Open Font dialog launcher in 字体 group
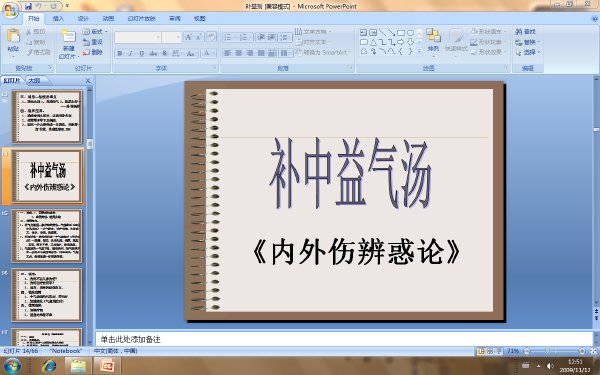This screenshot has height=375, width=600. [x=215, y=68]
